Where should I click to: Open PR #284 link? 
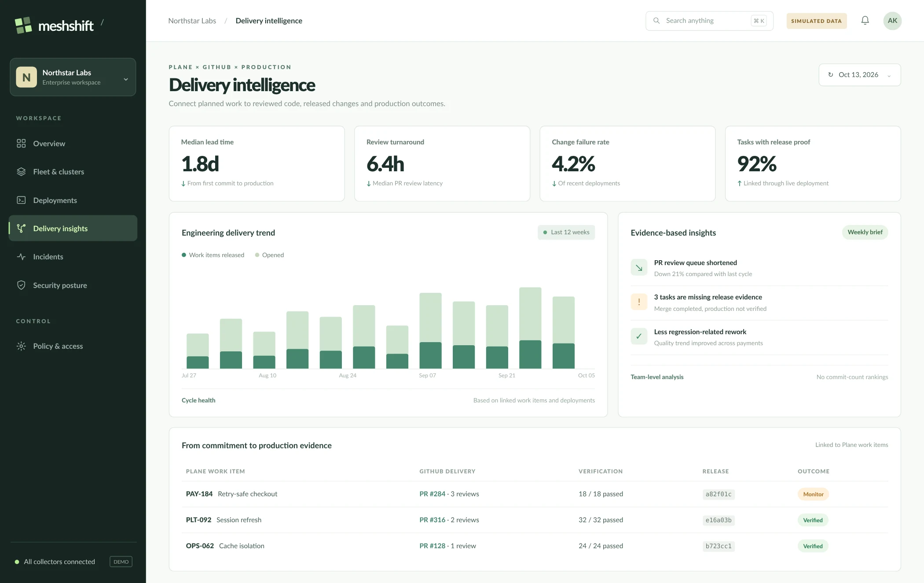[x=432, y=494]
